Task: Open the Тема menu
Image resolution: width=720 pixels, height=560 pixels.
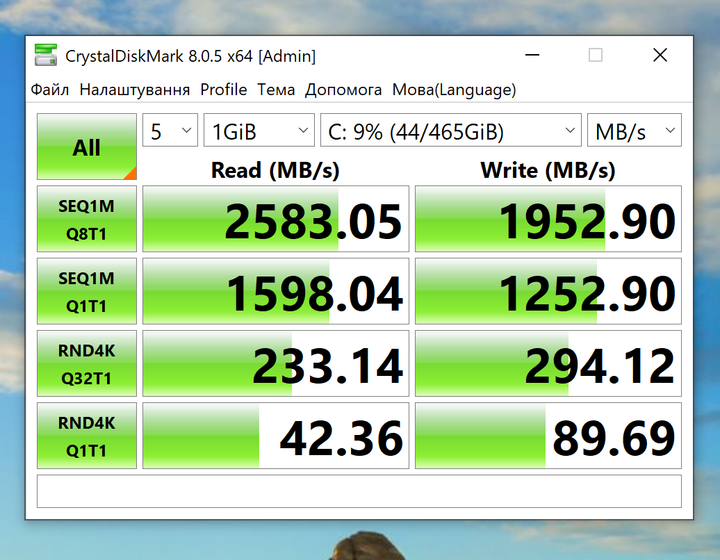Action: pyautogui.click(x=276, y=90)
